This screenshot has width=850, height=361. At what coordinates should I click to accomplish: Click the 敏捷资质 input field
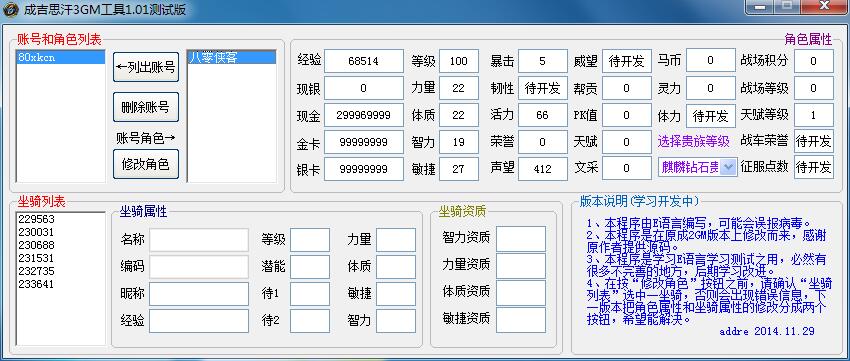(521, 320)
